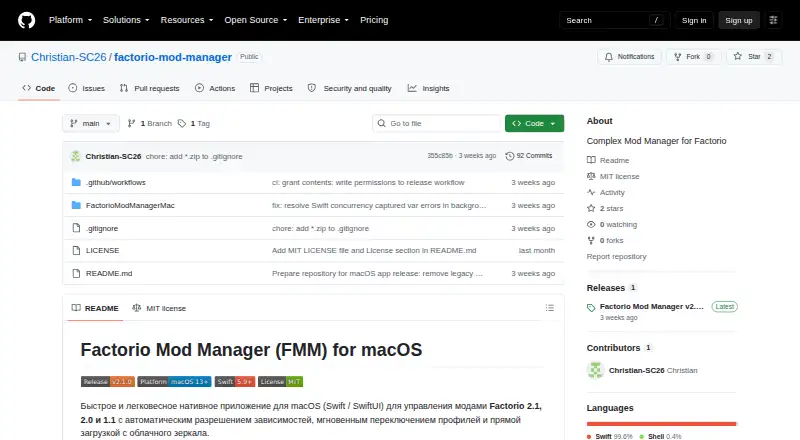
Task: Click the Notifications bell button
Action: 630,57
